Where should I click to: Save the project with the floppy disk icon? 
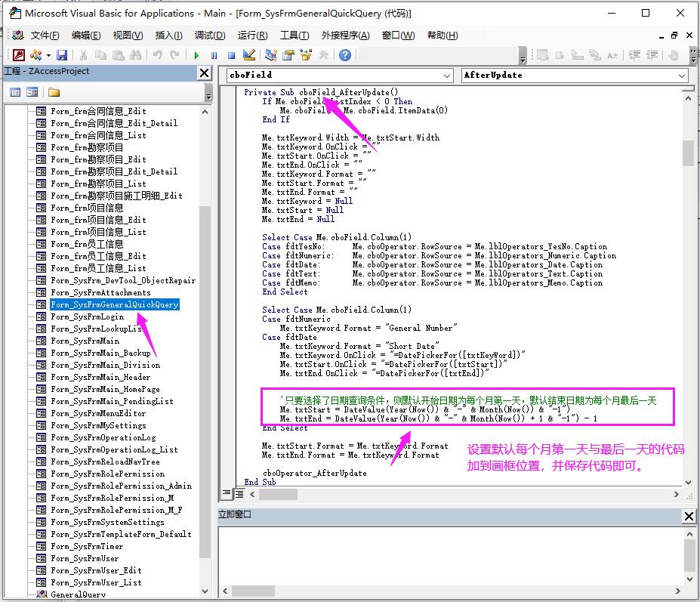coord(62,55)
